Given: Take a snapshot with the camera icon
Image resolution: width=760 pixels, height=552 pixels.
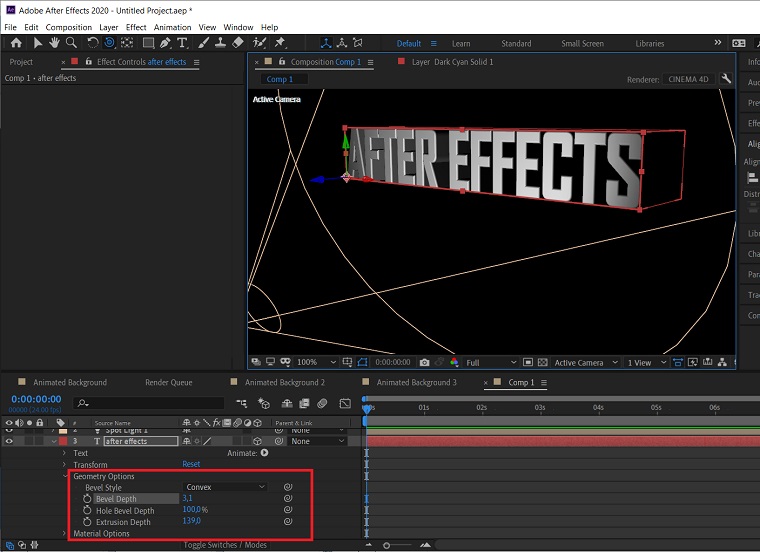Looking at the screenshot, I should pos(425,362).
